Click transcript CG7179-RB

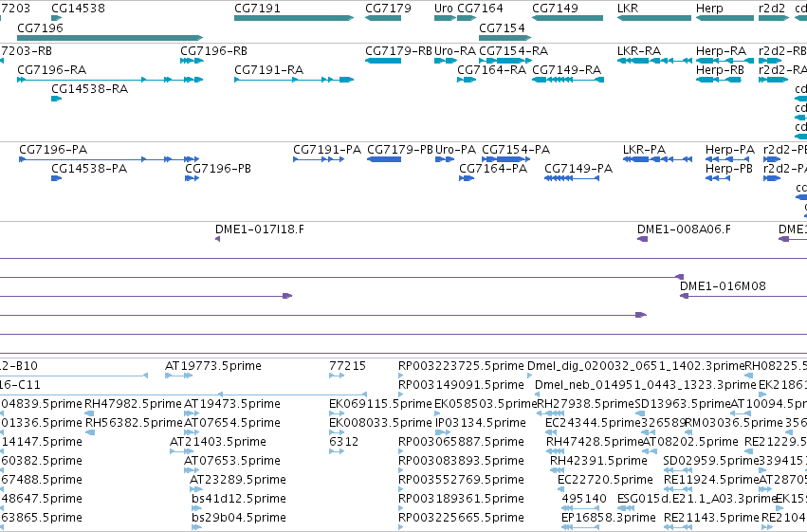(398, 51)
